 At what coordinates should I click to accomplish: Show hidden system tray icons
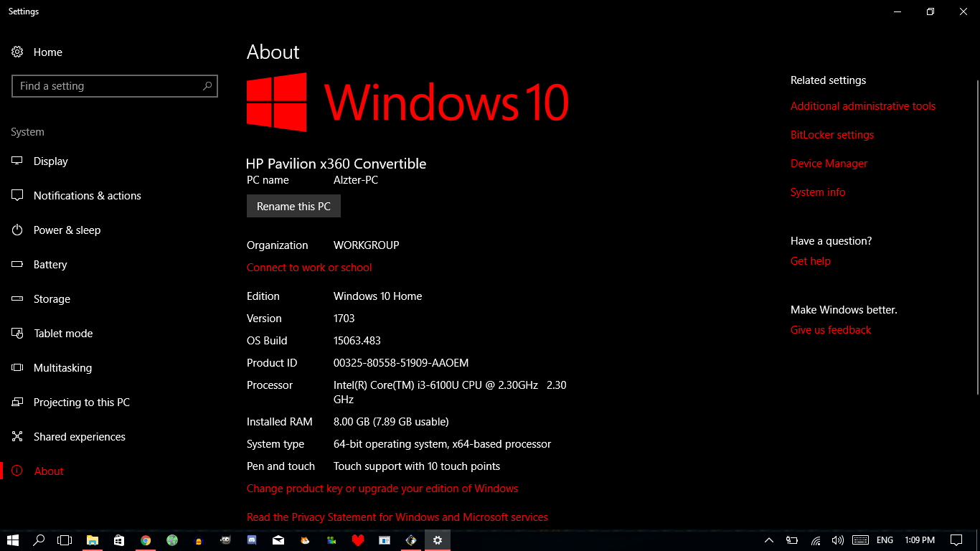click(769, 540)
